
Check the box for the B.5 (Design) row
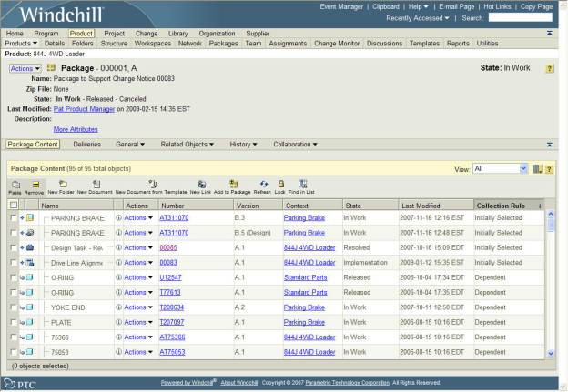tap(14, 233)
